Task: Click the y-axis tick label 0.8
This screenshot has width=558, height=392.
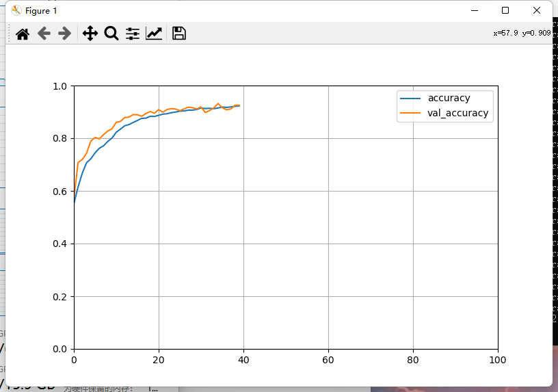Action: click(59, 138)
